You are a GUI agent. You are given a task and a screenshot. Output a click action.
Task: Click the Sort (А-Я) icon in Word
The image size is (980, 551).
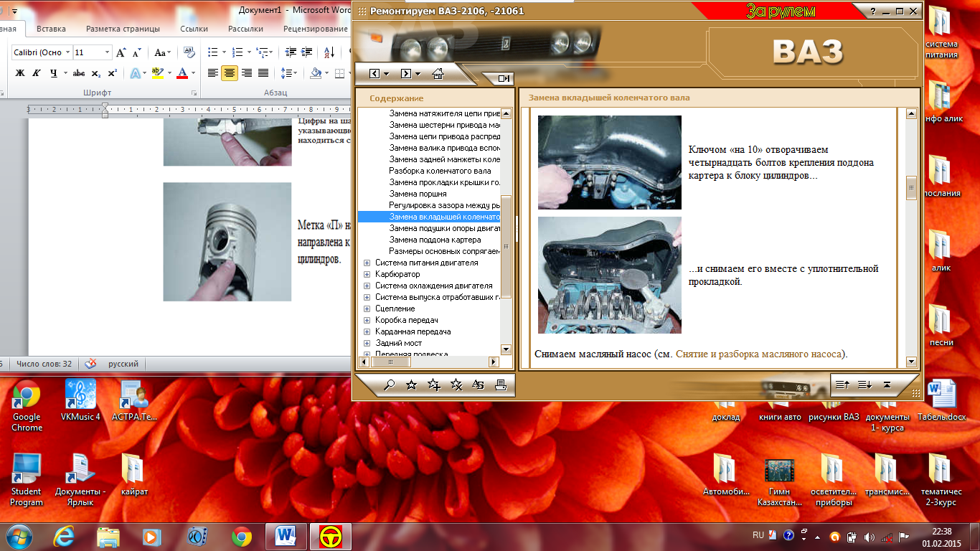[x=329, y=52]
